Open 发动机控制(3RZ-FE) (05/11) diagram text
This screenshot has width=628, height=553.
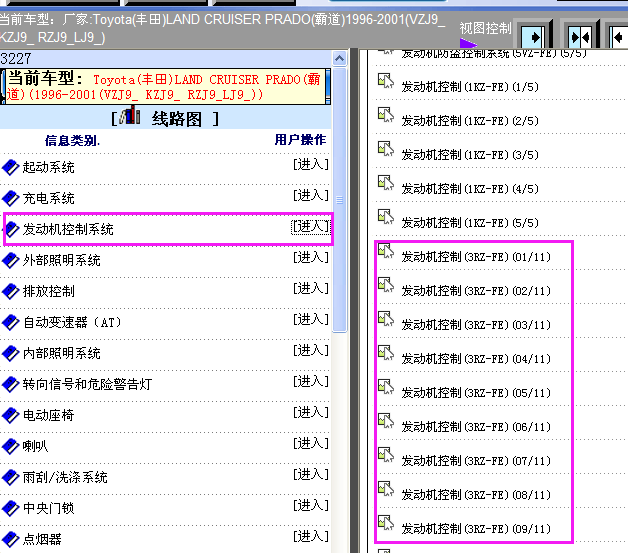(x=476, y=393)
